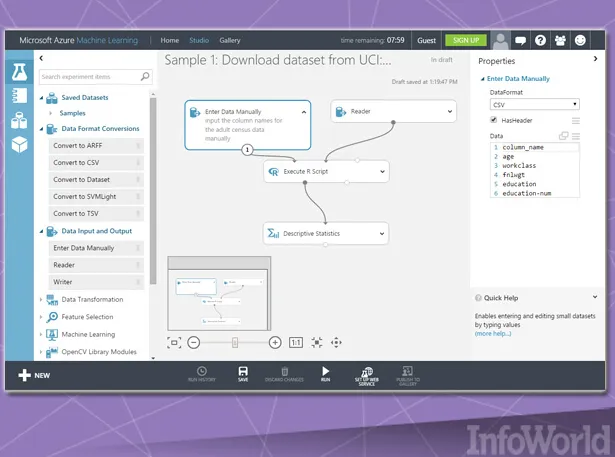Image resolution: width=615 pixels, height=457 pixels.
Task: Click the center canvas icon
Action: click(x=317, y=342)
